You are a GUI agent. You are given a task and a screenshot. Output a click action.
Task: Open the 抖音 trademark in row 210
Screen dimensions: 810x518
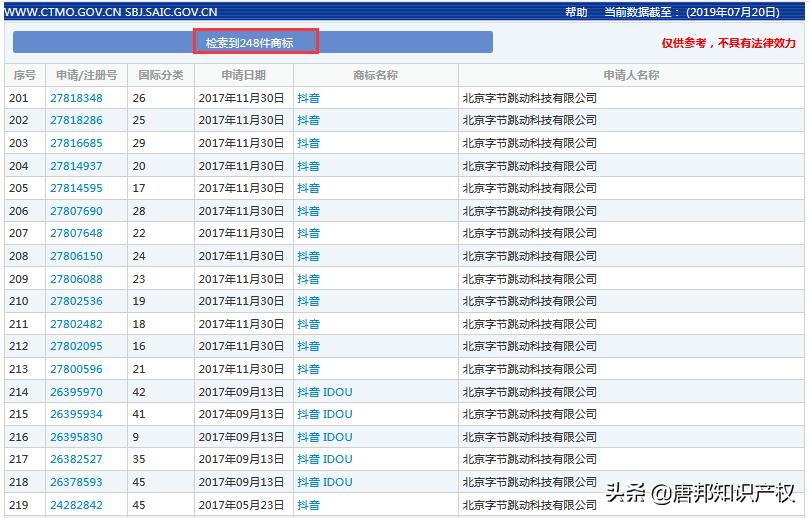tap(308, 302)
